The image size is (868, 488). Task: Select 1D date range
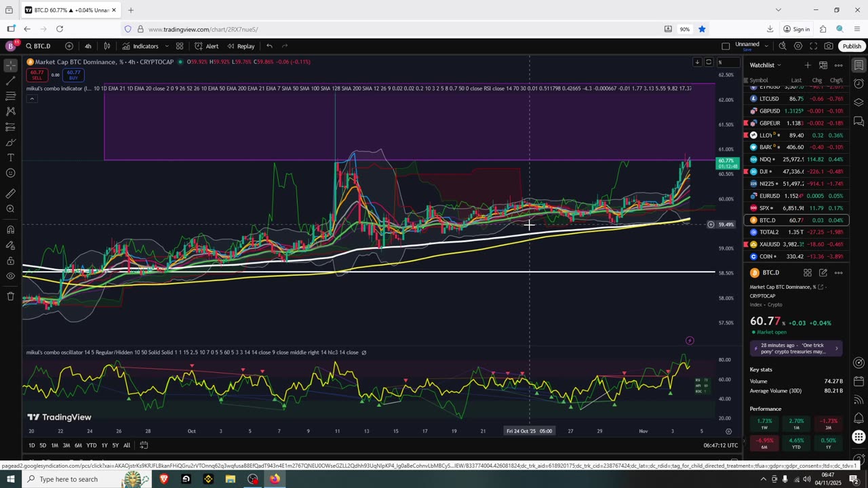(32, 445)
